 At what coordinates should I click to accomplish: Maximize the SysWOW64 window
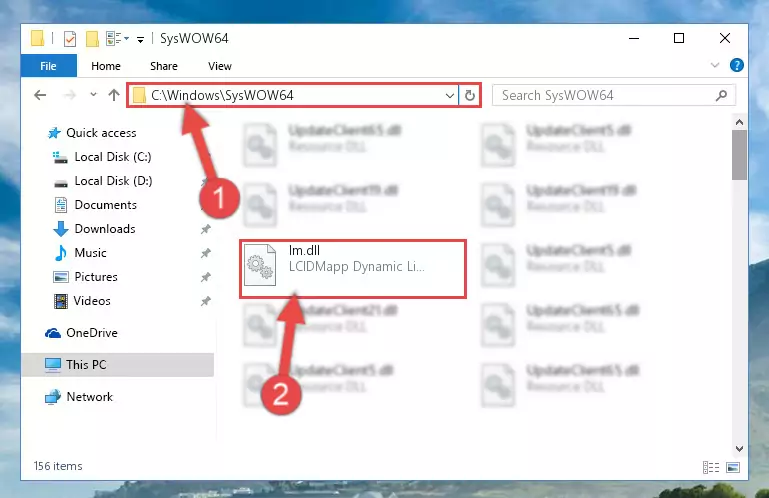679,38
